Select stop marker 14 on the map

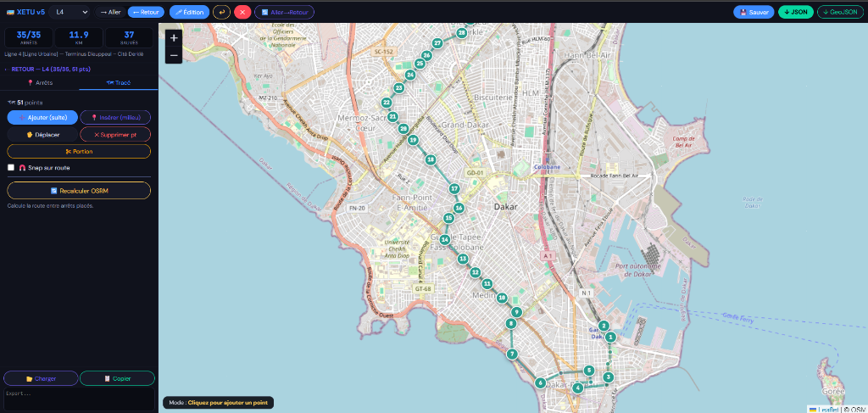444,240
